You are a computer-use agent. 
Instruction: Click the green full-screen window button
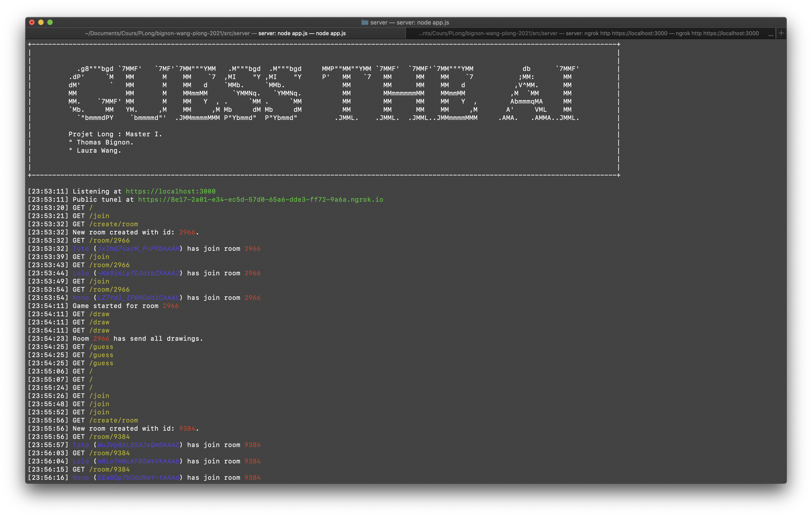[x=50, y=22]
